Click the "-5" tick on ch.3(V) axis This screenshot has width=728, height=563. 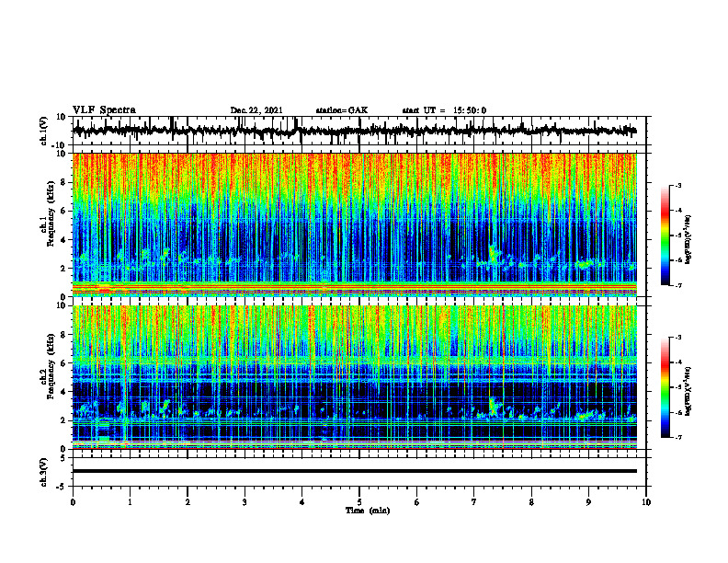coord(62,486)
